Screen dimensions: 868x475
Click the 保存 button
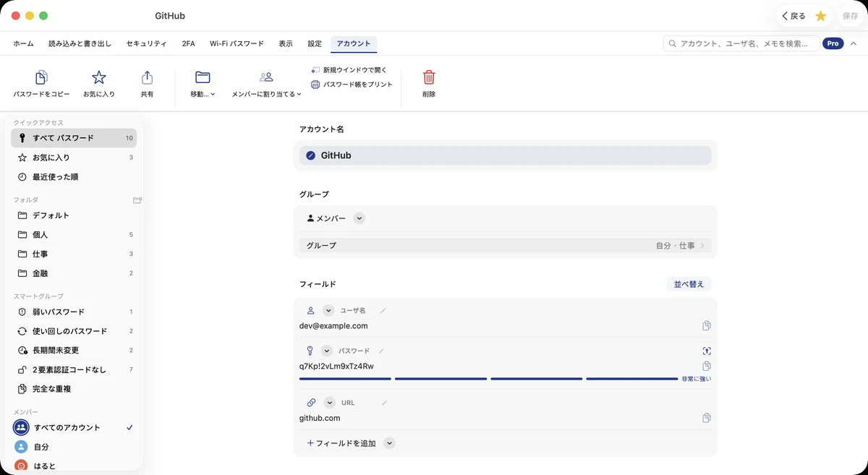[x=850, y=16]
